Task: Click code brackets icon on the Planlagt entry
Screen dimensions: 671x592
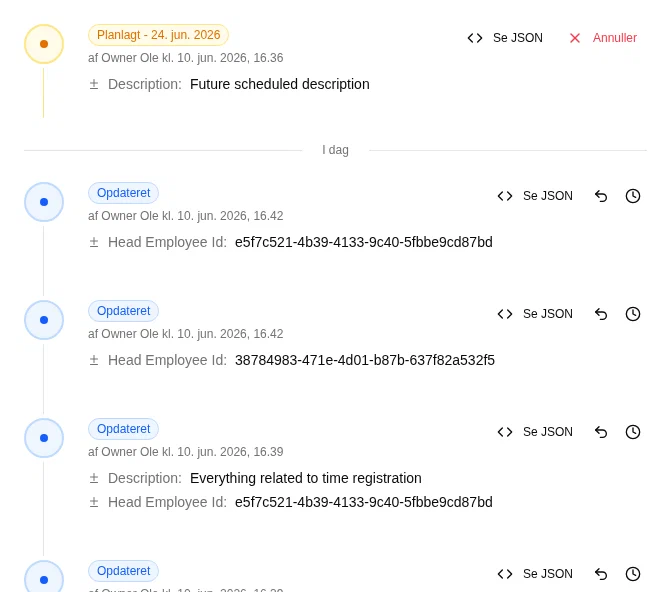Action: coord(475,38)
